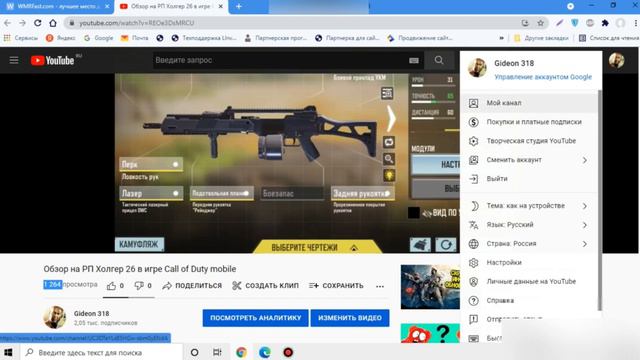Open Сервисы apps shortcut
Screen dimensions: 640x360
tap(20, 38)
